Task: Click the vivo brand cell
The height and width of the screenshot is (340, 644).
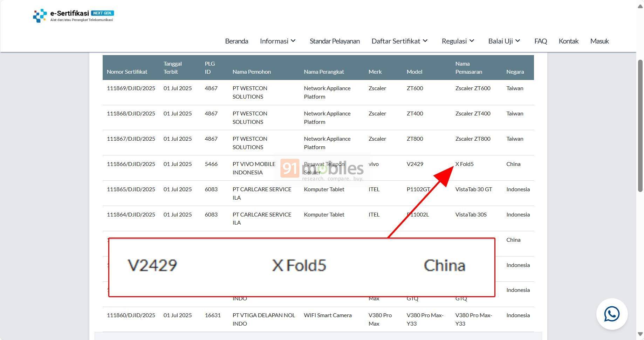Action: [x=374, y=164]
